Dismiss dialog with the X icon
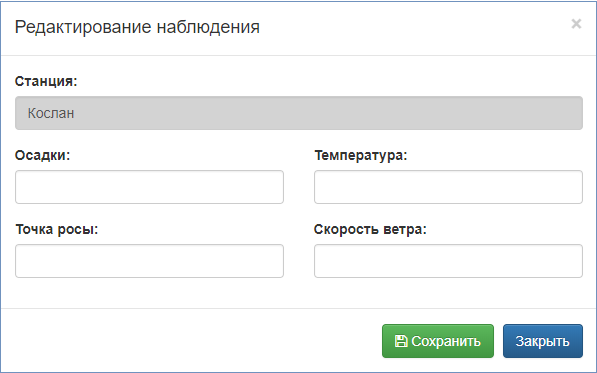Screen dimensions: 597x373 576,24
